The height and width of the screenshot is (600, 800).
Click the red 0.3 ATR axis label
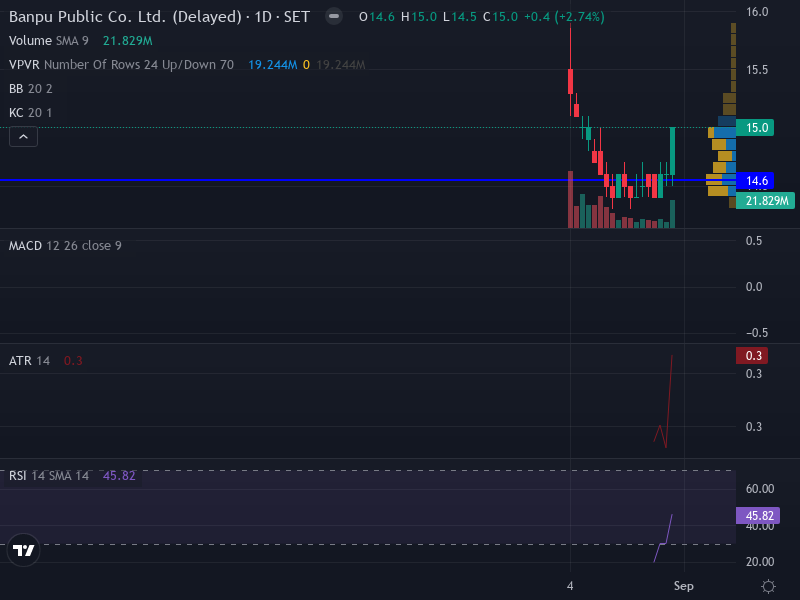(x=752, y=356)
